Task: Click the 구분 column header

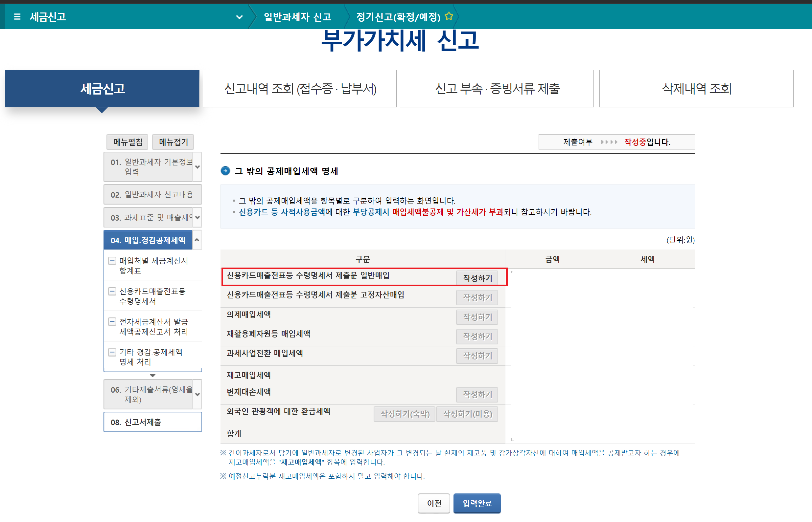Action: [x=362, y=259]
